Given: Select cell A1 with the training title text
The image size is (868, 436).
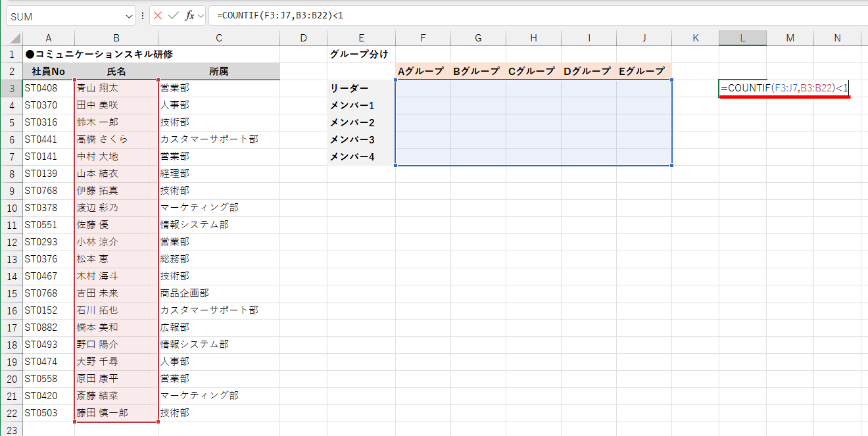Looking at the screenshot, I should [48, 54].
